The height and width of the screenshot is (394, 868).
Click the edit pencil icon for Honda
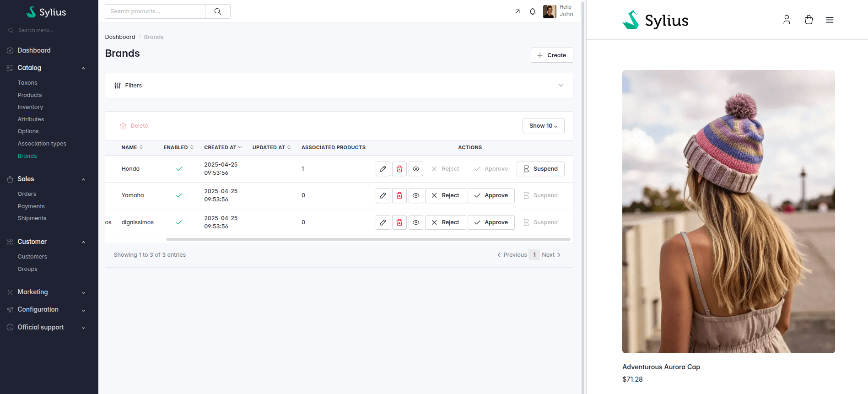pyautogui.click(x=383, y=169)
